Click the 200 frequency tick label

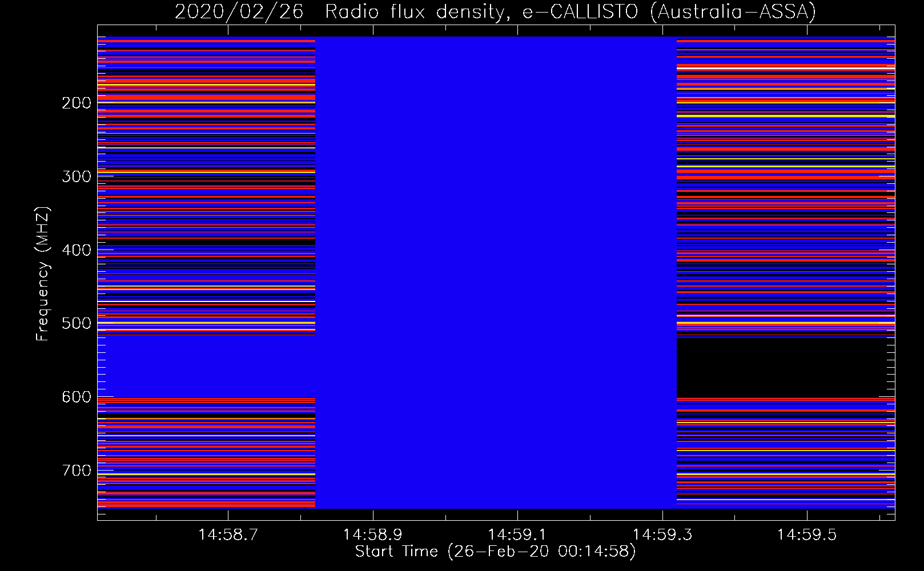pyautogui.click(x=77, y=103)
